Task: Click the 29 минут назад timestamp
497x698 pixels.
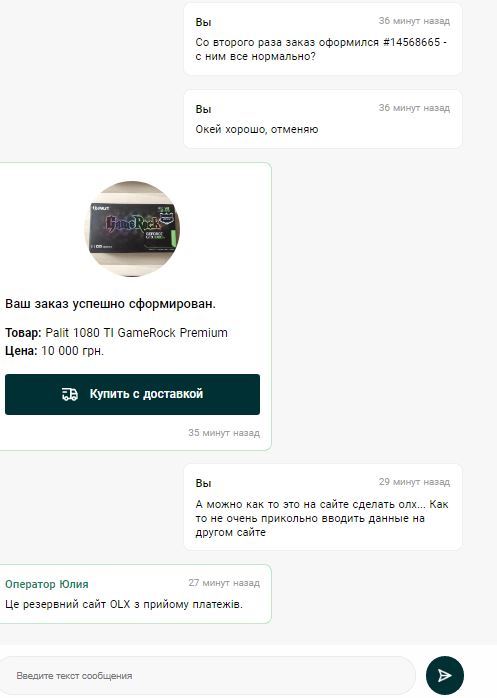Action: pos(414,482)
